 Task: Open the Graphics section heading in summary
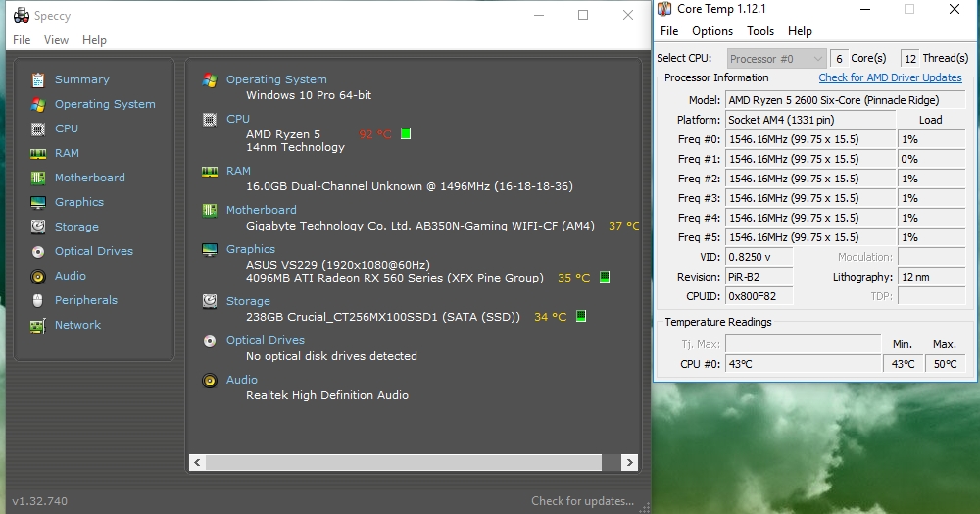point(251,249)
